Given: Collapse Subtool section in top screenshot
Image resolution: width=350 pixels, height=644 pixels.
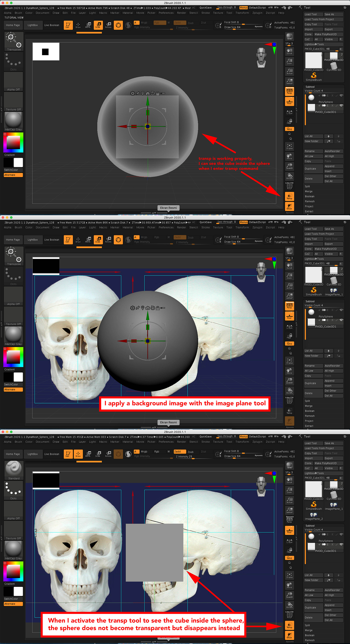Looking at the screenshot, I should tap(310, 87).
